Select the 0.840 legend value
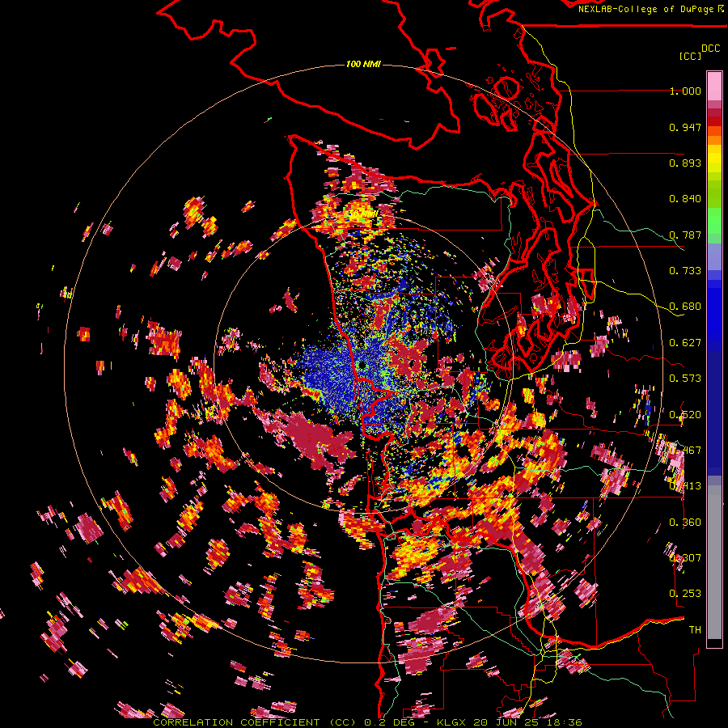The width and height of the screenshot is (728, 728). click(x=685, y=199)
